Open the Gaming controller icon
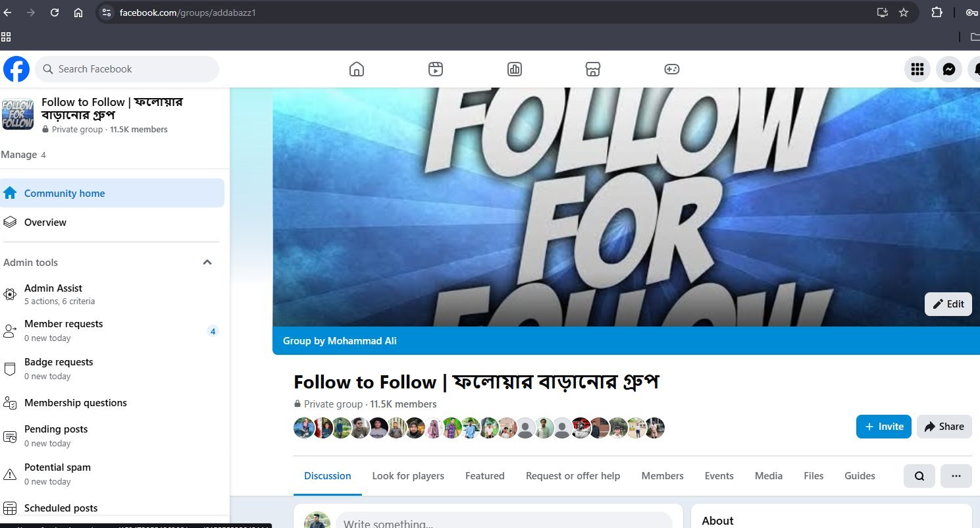The image size is (980, 528). pyautogui.click(x=671, y=69)
